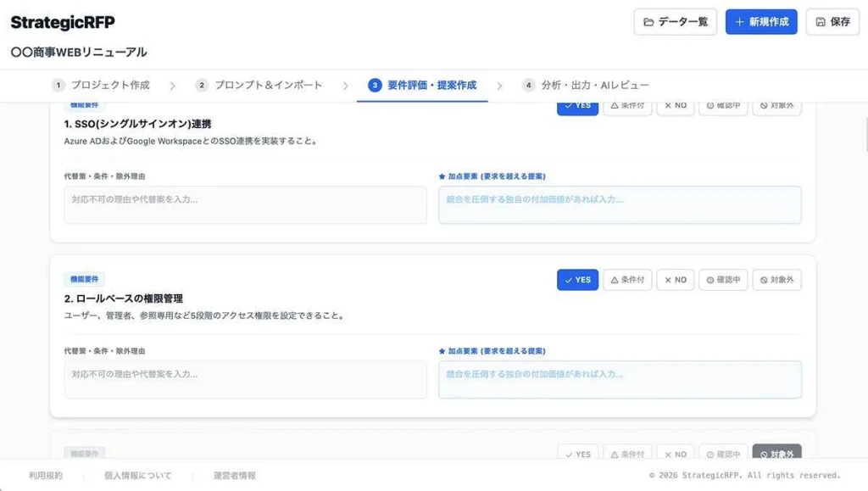Image resolution: width=868 pixels, height=491 pixels.
Task: Select 対象外 for ロールベースの権限管理
Action: click(x=776, y=280)
